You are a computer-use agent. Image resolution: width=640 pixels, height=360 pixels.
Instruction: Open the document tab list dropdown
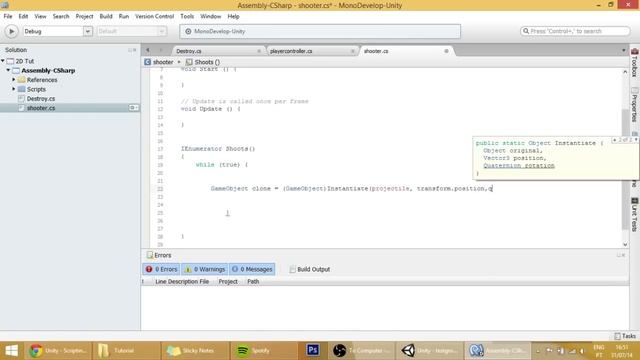coord(623,50)
